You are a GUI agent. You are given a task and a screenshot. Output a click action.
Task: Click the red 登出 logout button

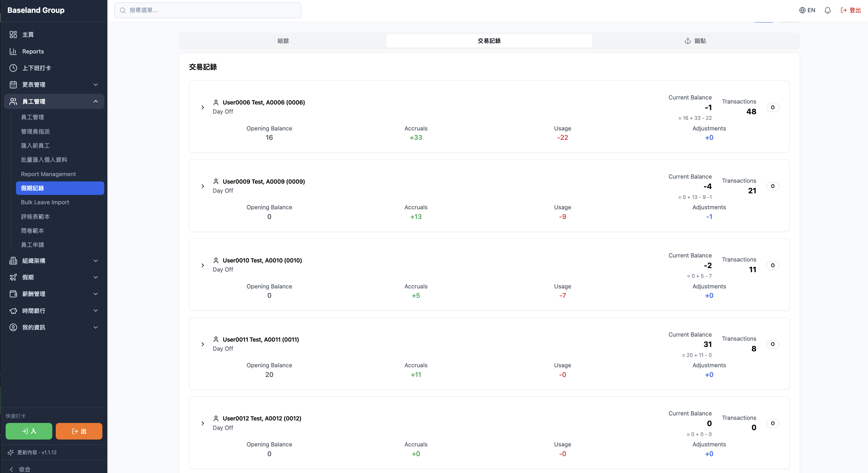pyautogui.click(x=850, y=10)
